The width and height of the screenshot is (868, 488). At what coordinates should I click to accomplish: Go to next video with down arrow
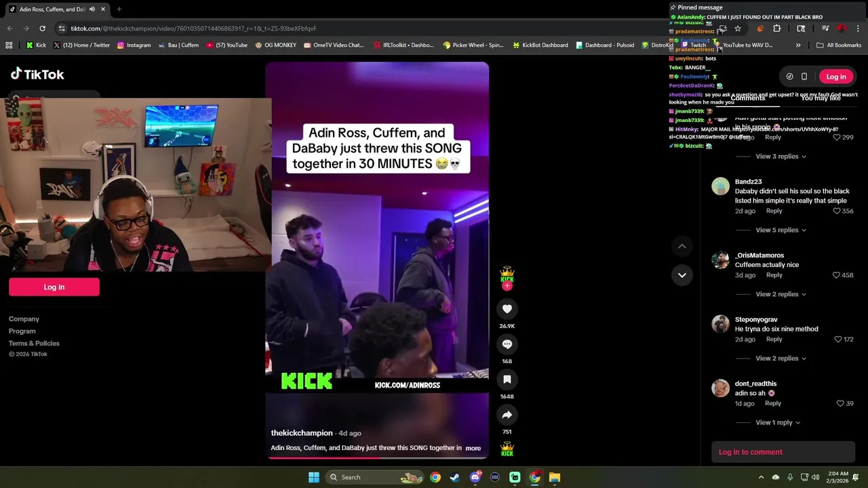pos(682,275)
